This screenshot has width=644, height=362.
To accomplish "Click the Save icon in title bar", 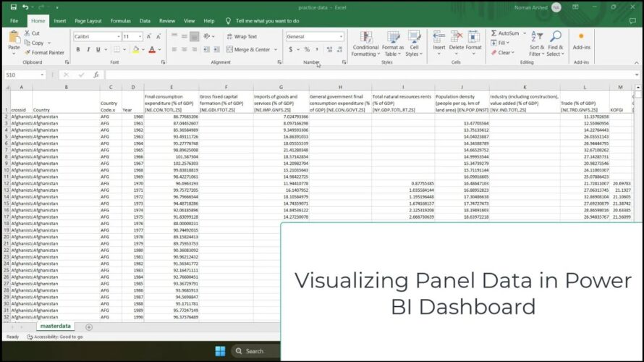I will pos(14,7).
